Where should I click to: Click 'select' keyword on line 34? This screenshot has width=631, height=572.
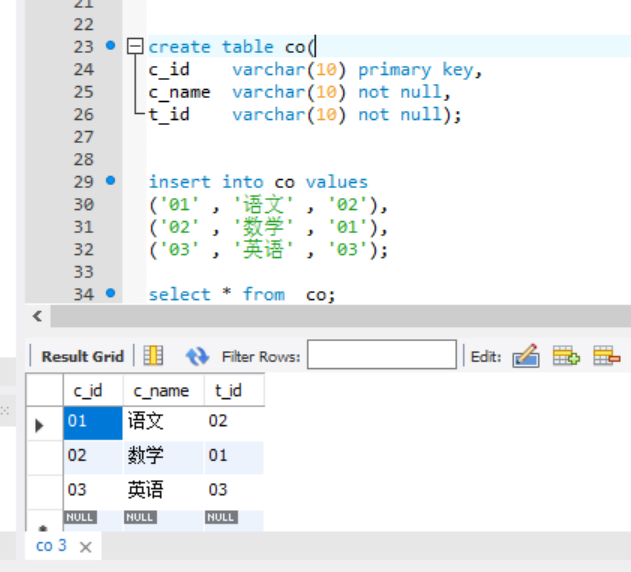coord(179,295)
